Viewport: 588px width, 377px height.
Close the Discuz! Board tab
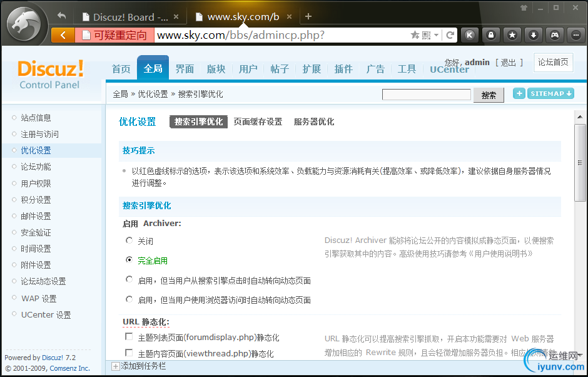click(x=176, y=17)
